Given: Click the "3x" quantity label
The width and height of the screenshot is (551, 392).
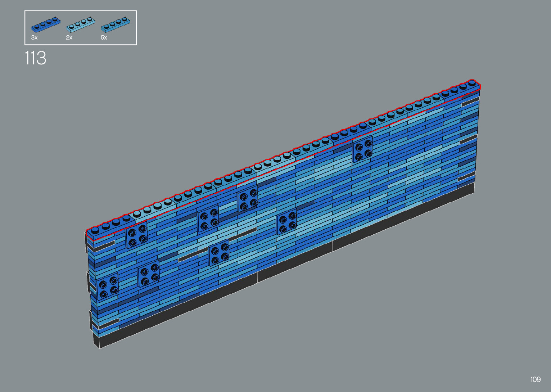Looking at the screenshot, I should pyautogui.click(x=35, y=37).
